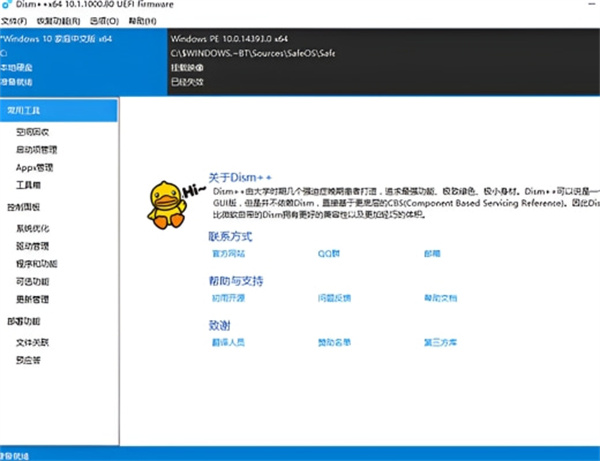600x461 pixels.
Task: Minimize the Dism++ window
Action: pos(592,4)
